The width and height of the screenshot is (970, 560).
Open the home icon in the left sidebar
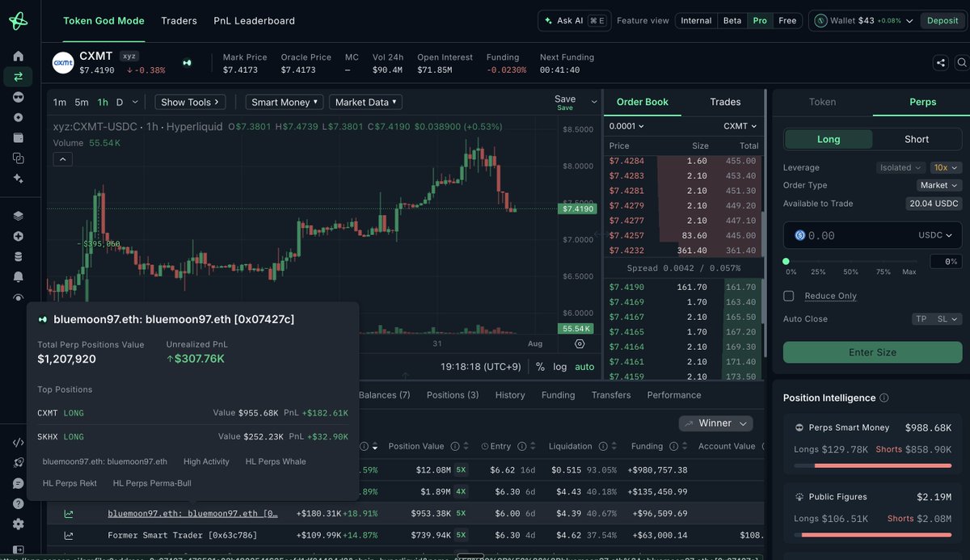tap(18, 57)
